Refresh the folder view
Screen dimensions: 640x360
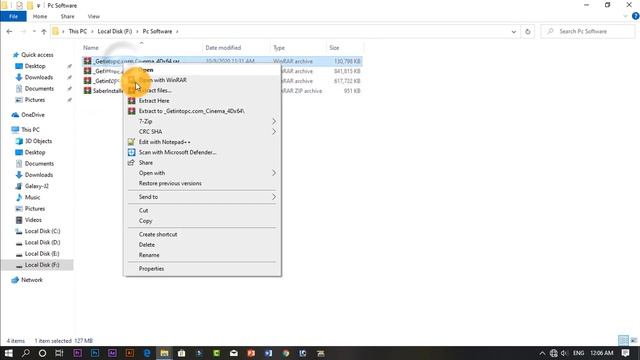527,31
